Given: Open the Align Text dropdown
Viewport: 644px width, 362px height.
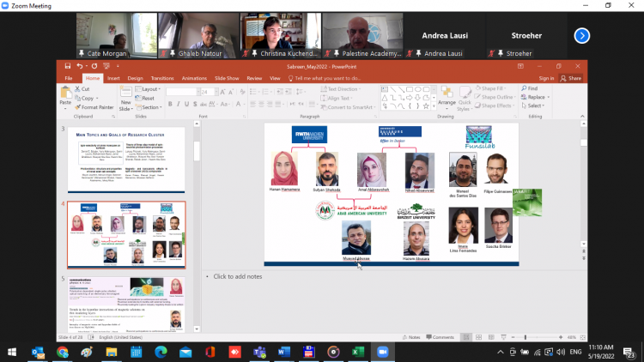Looking at the screenshot, I should click(337, 98).
